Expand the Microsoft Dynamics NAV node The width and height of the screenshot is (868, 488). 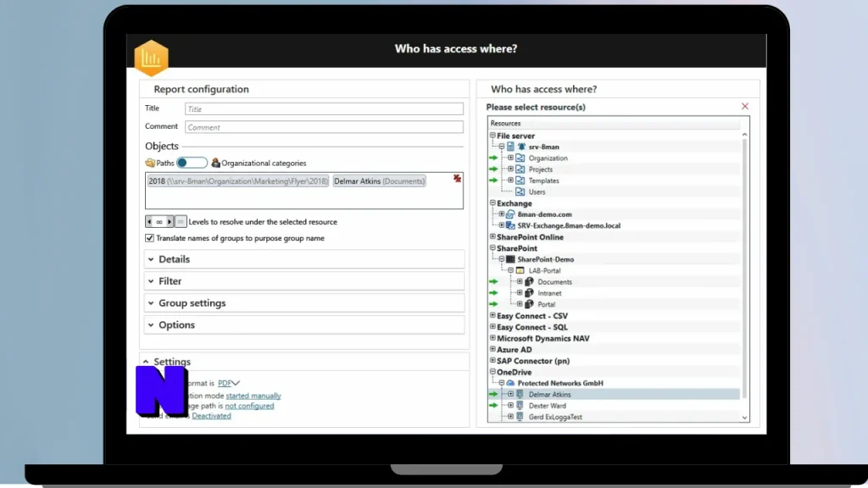[492, 337]
